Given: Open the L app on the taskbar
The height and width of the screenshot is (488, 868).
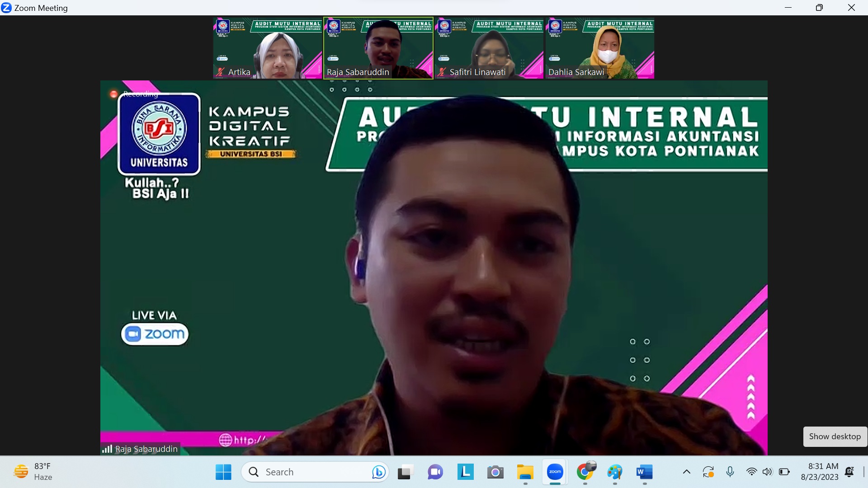Looking at the screenshot, I should (465, 472).
